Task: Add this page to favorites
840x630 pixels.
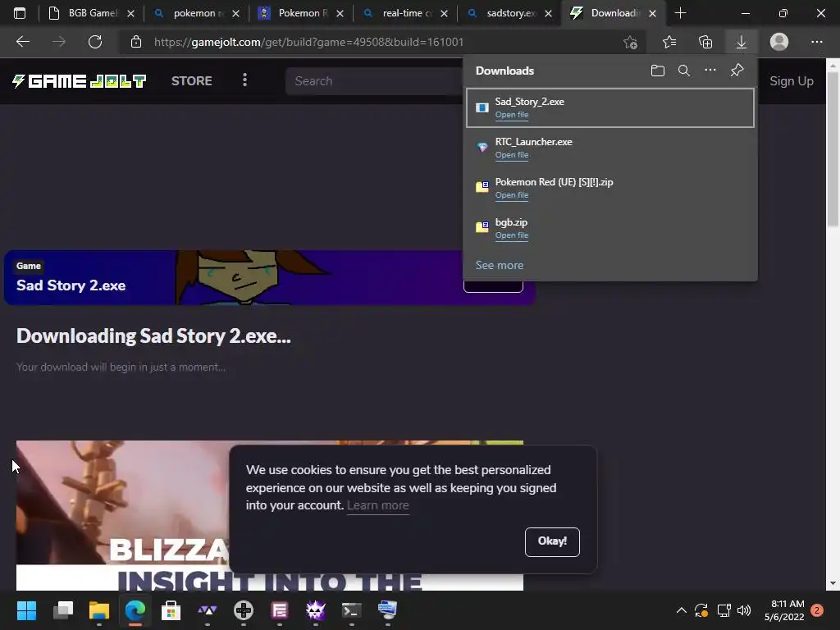Action: pos(631,42)
